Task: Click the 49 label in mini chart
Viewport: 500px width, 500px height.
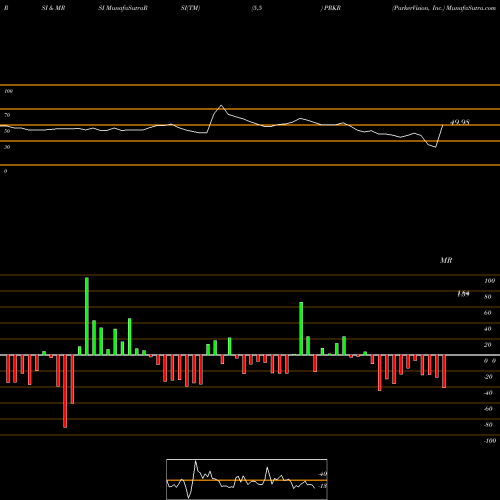Action: click(322, 474)
